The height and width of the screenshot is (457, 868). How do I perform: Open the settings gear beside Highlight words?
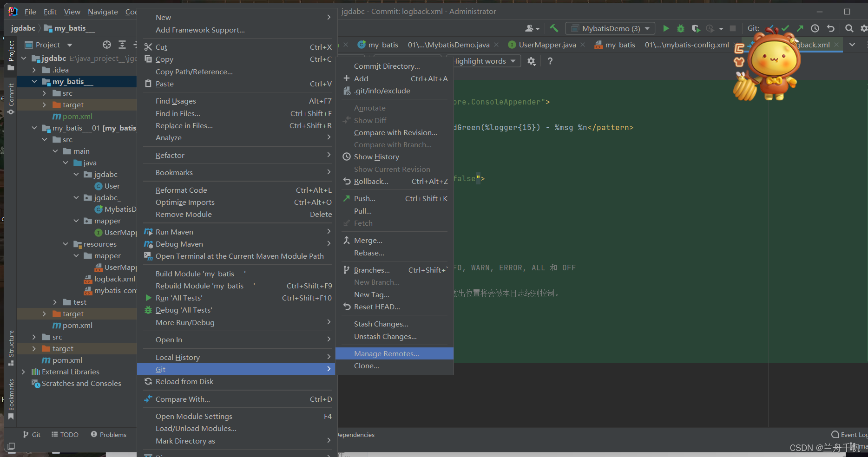[x=532, y=61]
